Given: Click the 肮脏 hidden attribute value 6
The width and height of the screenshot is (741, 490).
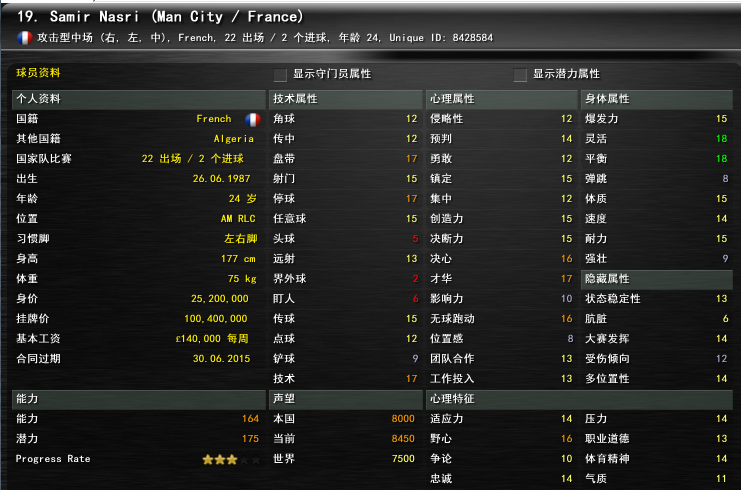Looking at the screenshot, I should tap(725, 319).
